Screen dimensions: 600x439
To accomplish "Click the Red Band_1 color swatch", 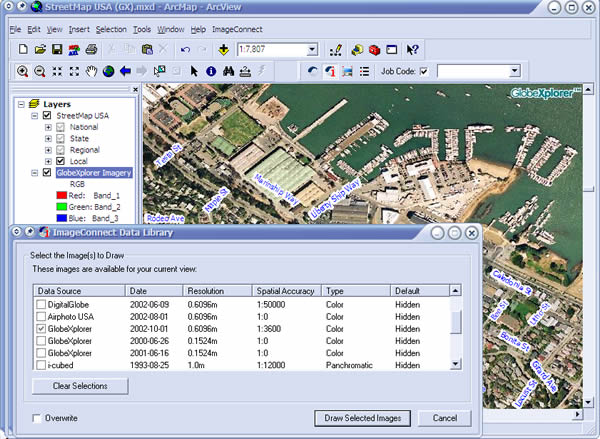I will [62, 195].
